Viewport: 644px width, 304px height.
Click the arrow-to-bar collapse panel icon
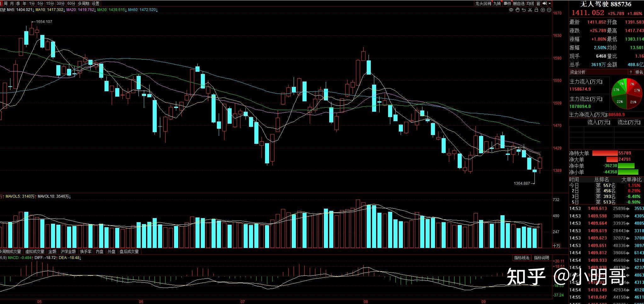(545, 3)
